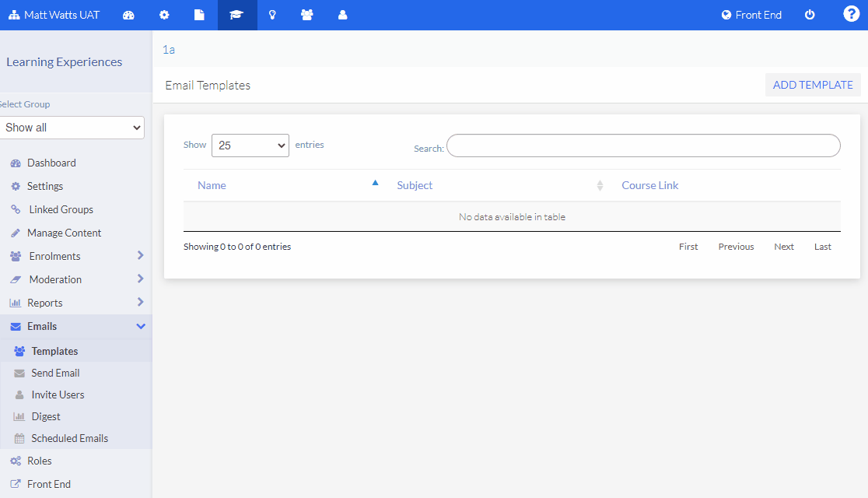Open the users group icon in top navigation
868x498 pixels.
click(307, 14)
